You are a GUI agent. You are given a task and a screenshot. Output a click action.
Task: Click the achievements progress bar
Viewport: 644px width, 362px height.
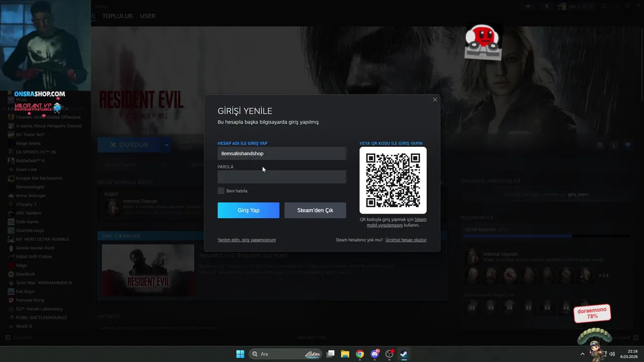547,236
